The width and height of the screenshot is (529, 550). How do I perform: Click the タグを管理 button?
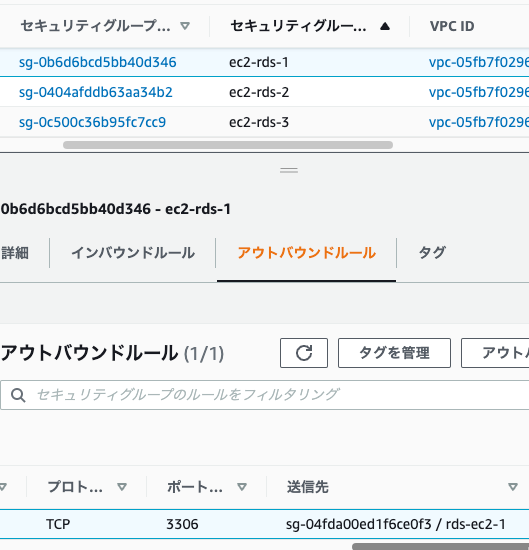tap(394, 353)
